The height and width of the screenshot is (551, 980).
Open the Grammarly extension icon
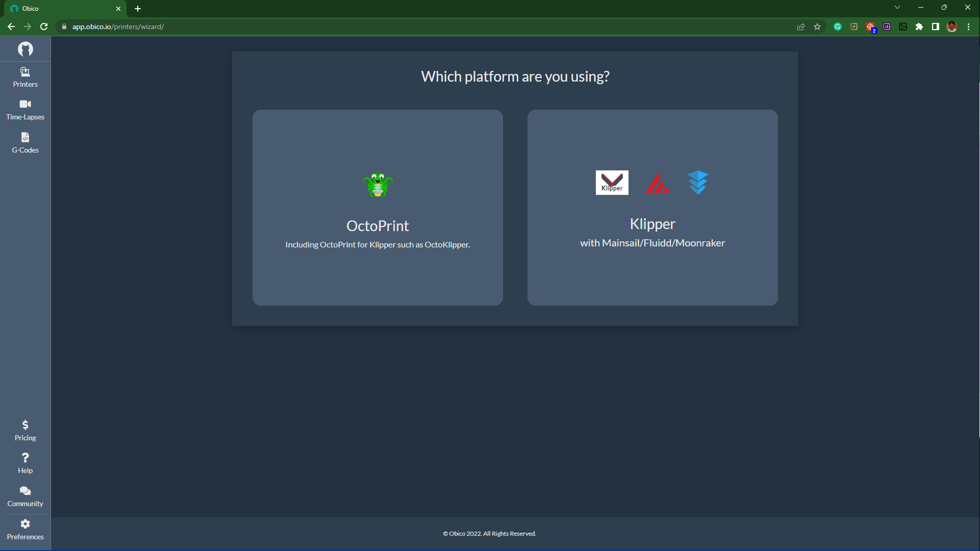click(x=838, y=27)
